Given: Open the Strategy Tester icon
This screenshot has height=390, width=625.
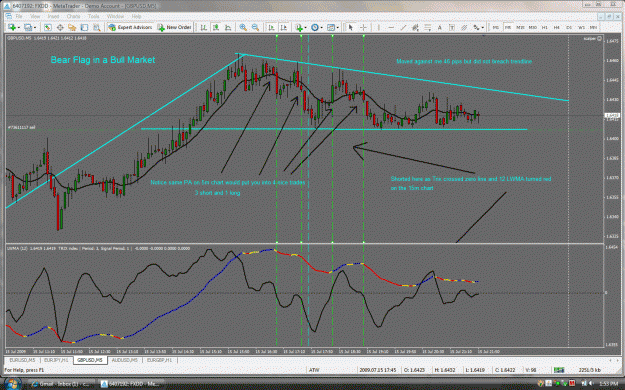Looking at the screenshot, I should 96,27.
